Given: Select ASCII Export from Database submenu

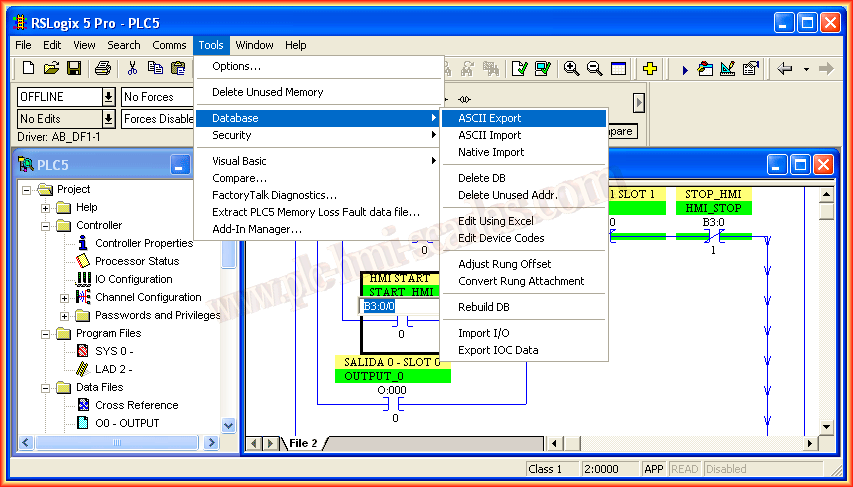Looking at the screenshot, I should pyautogui.click(x=489, y=118).
